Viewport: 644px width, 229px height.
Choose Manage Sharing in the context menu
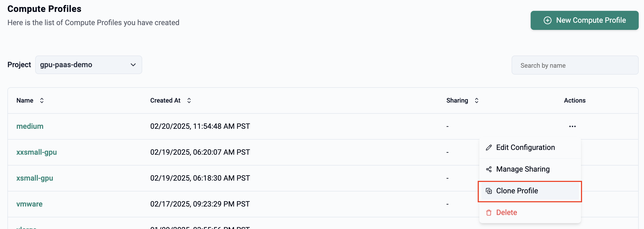[x=523, y=169]
